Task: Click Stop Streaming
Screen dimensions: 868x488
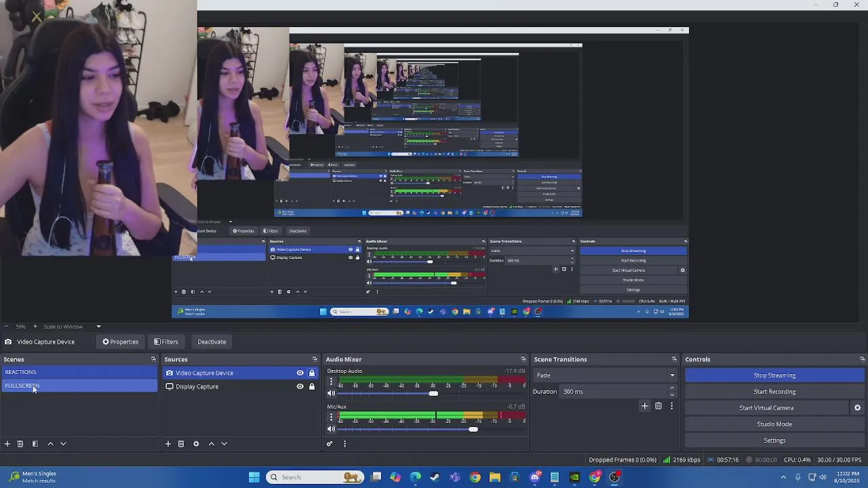Action: tap(774, 375)
